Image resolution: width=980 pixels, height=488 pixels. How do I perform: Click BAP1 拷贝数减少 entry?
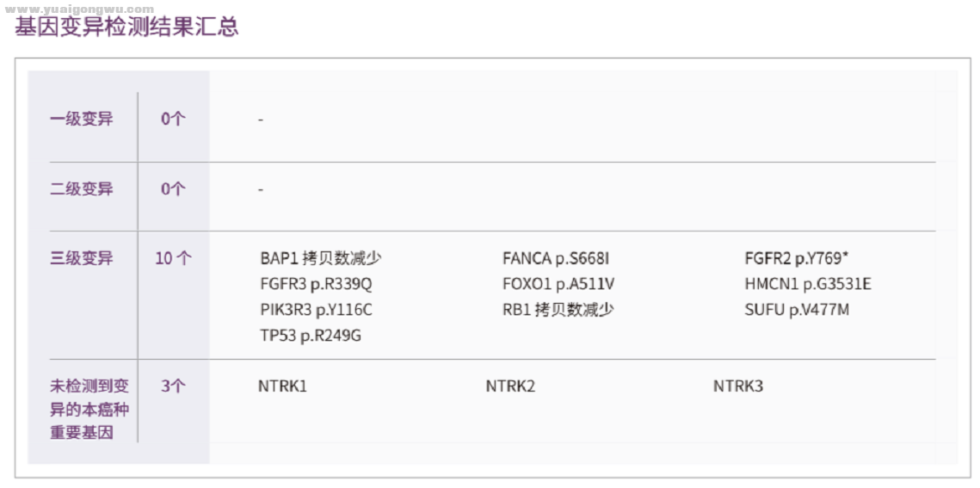click(321, 258)
